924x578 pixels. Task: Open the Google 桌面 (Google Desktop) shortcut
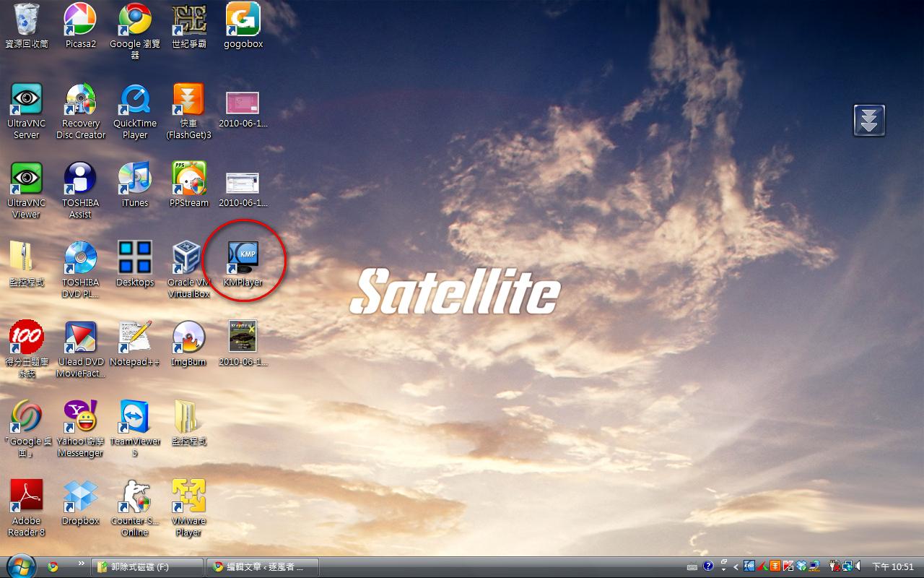click(27, 429)
